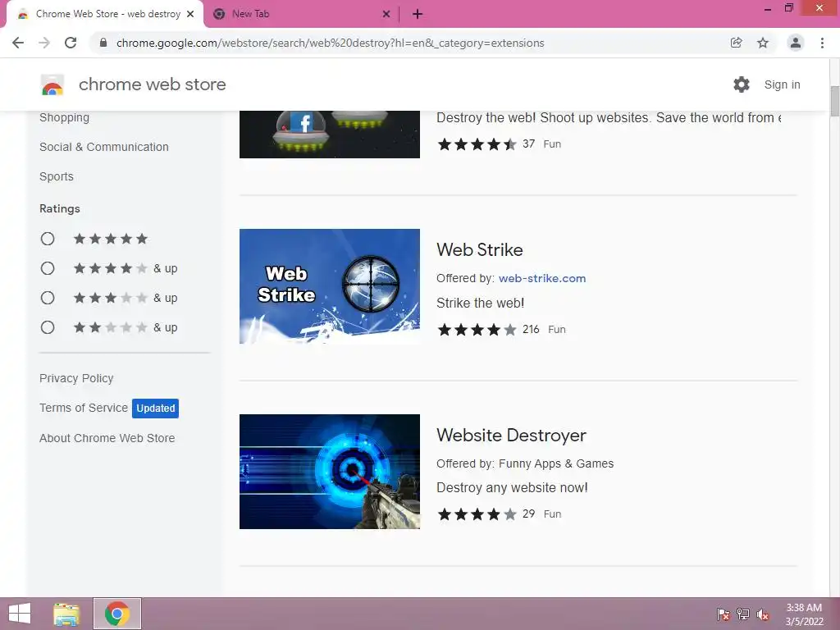The height and width of the screenshot is (630, 840).
Task: Select two stars & up rating filter
Action: click(x=48, y=327)
